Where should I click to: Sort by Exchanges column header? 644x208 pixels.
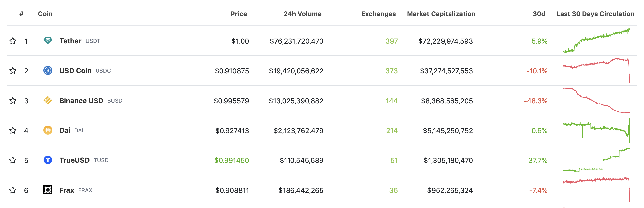click(378, 14)
